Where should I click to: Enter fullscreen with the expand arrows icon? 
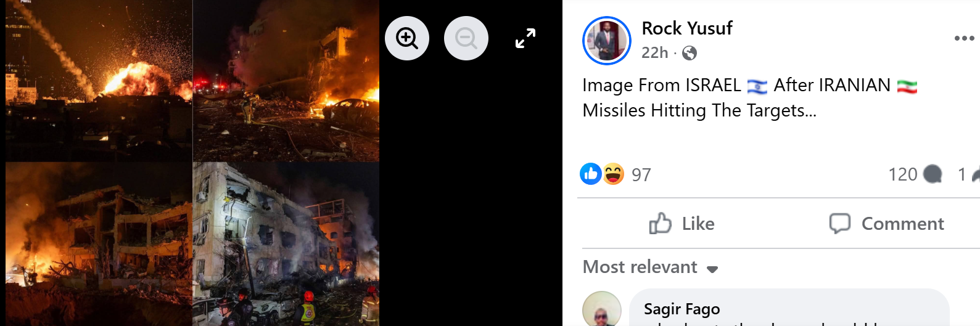(525, 38)
